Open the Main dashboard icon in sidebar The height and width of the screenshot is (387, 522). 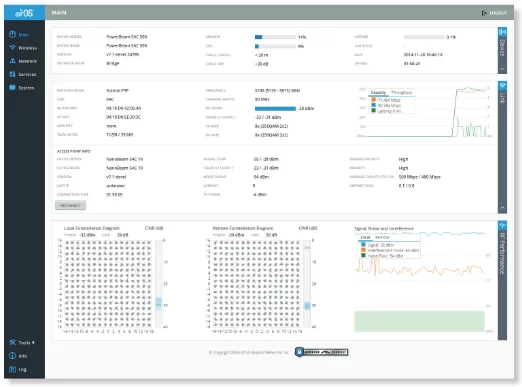pyautogui.click(x=12, y=34)
